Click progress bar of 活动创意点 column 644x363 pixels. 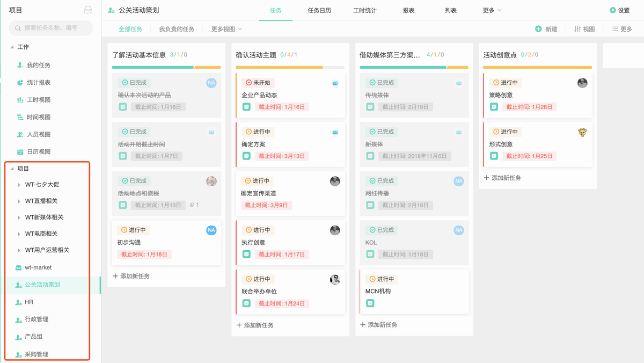coord(538,67)
